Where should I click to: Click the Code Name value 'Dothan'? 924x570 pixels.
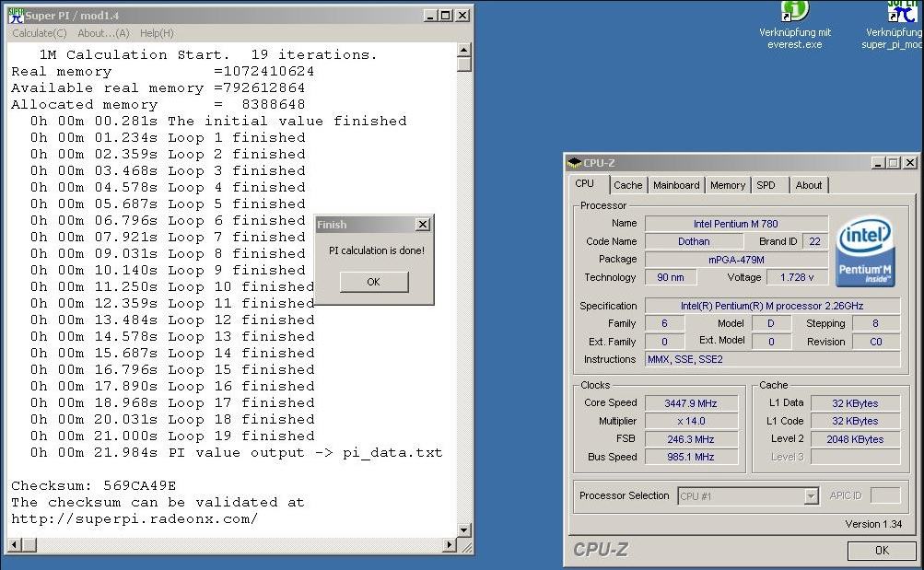pos(694,241)
